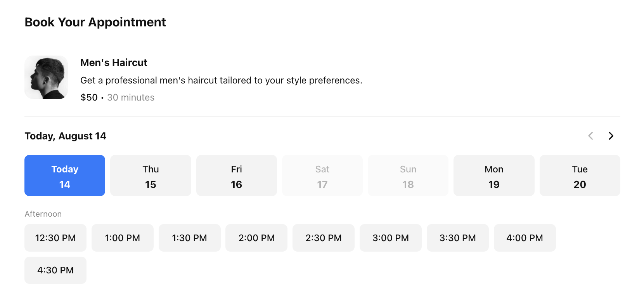The height and width of the screenshot is (299, 644).
Task: Pick Friday the 16th
Action: 236,176
